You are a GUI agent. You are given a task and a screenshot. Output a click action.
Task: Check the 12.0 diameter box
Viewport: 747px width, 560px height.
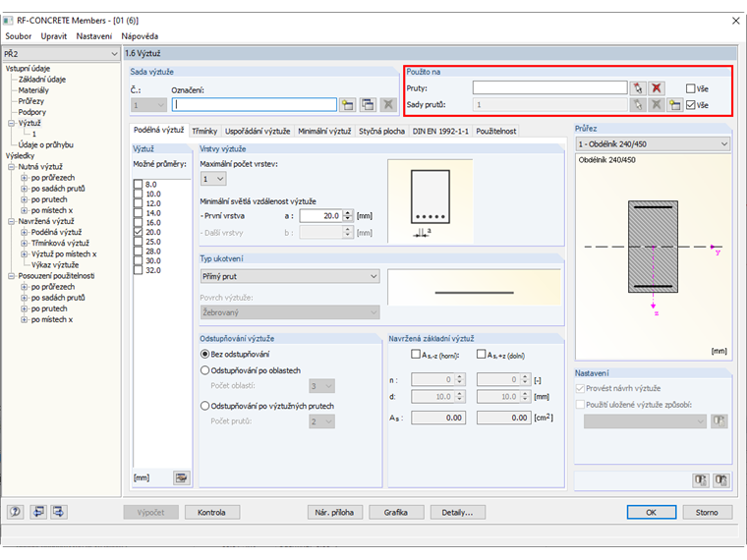139,203
